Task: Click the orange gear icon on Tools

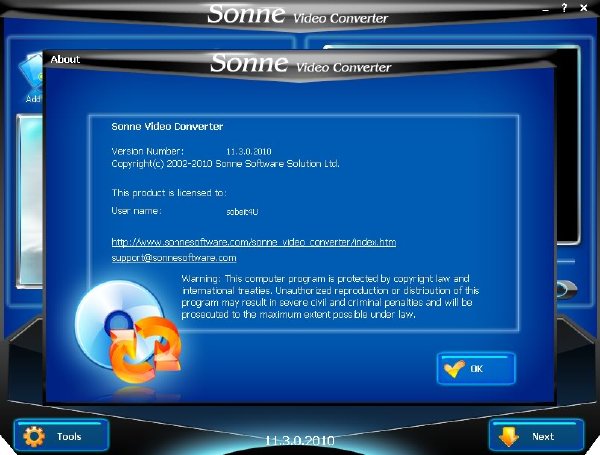Action: coord(34,436)
